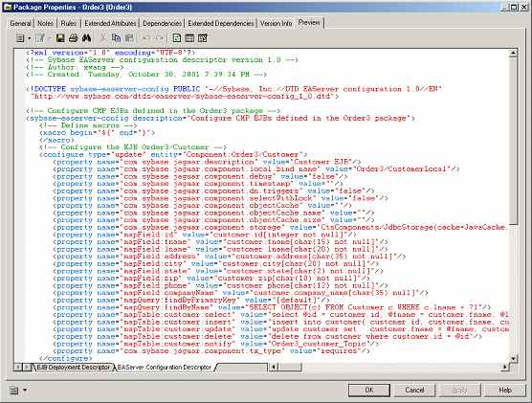
Task: Click the macro begin line
Action: pos(98,133)
